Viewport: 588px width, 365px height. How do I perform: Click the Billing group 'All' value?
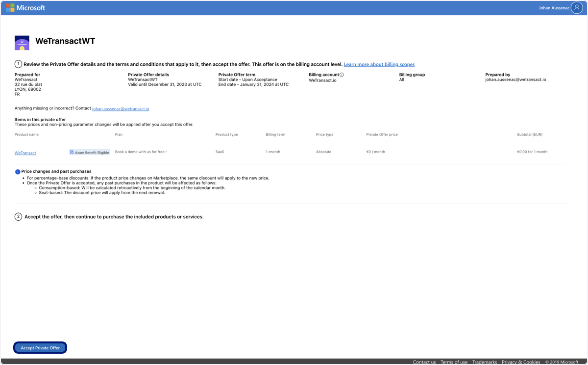pyautogui.click(x=402, y=79)
